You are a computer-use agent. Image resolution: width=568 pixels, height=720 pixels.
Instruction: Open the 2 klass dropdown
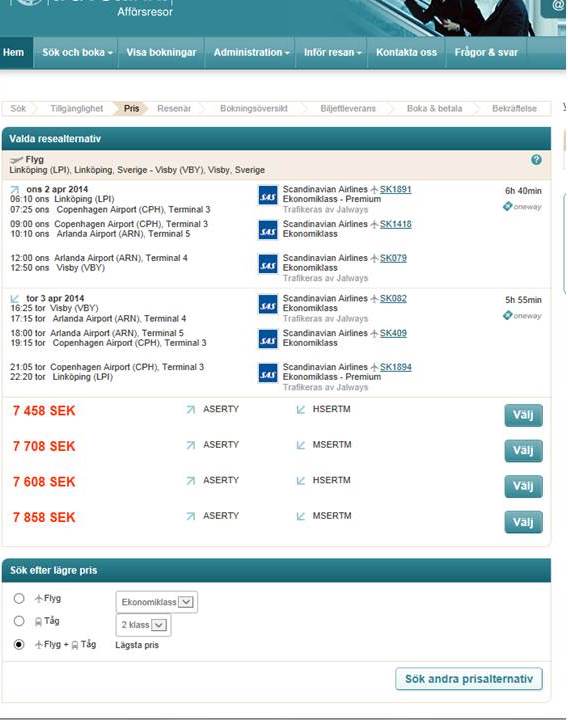(144, 625)
